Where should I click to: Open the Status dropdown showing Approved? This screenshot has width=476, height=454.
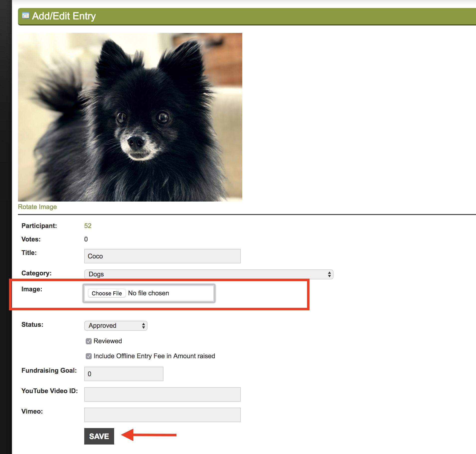(116, 326)
